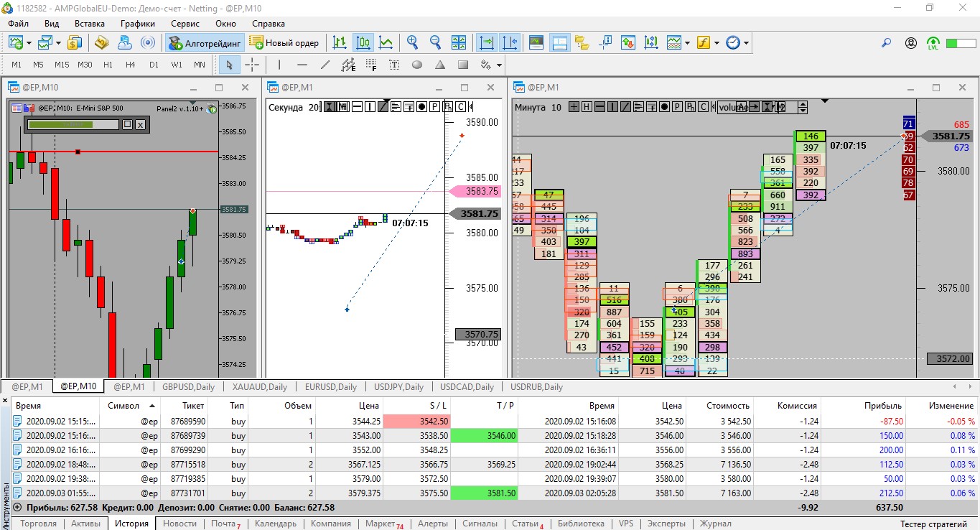Select the vertical line drawing tool

point(279,65)
